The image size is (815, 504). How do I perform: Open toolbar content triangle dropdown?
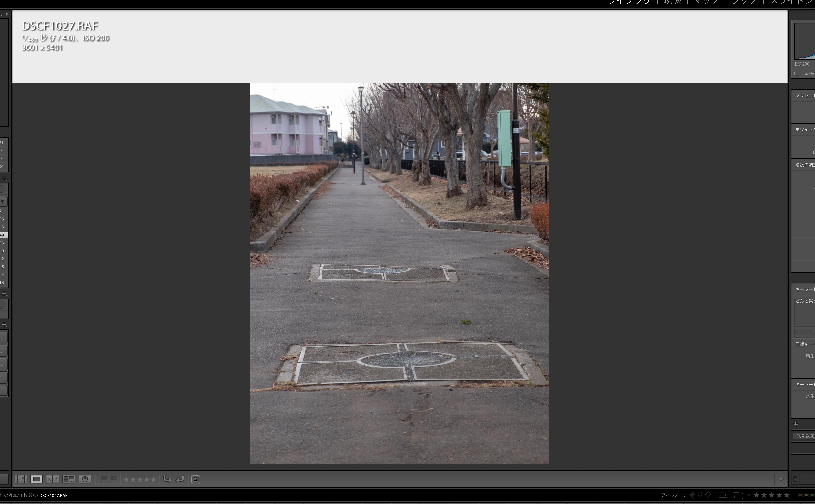(x=781, y=479)
